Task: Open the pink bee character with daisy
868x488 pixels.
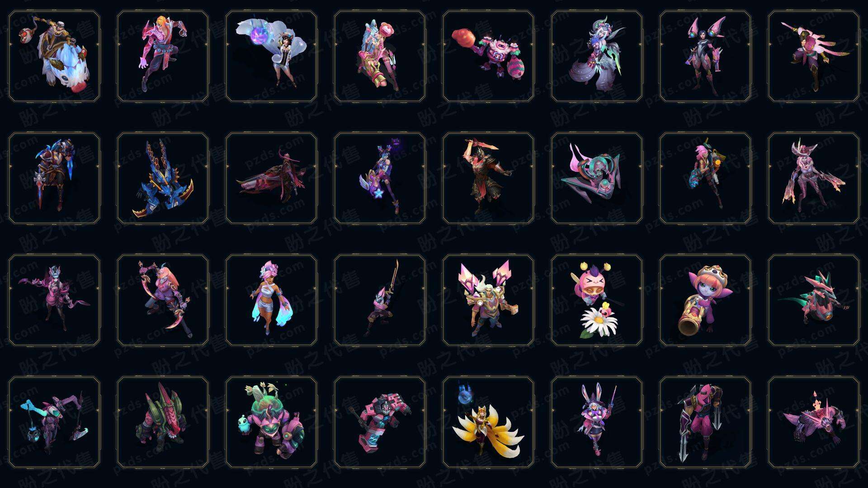Action: tap(597, 300)
